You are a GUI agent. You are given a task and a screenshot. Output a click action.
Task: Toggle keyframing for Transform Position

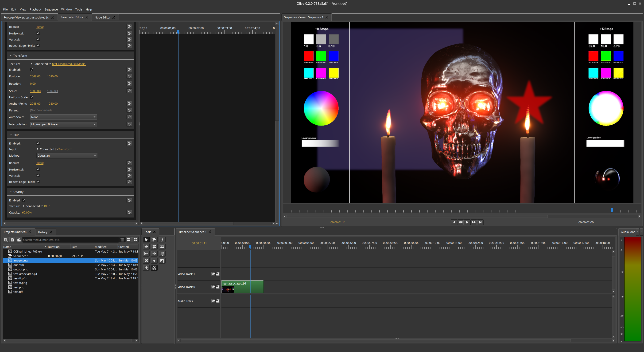tap(129, 76)
